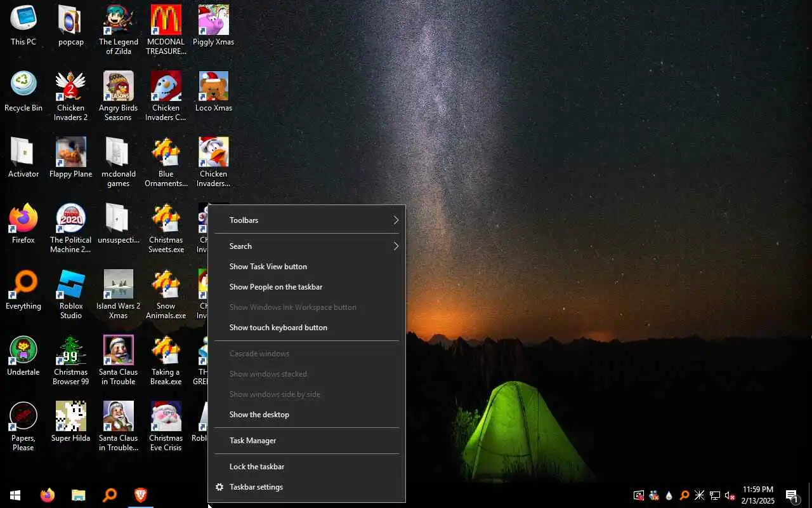The image size is (812, 508).
Task: Open Everything search on the taskbar
Action: point(109,495)
